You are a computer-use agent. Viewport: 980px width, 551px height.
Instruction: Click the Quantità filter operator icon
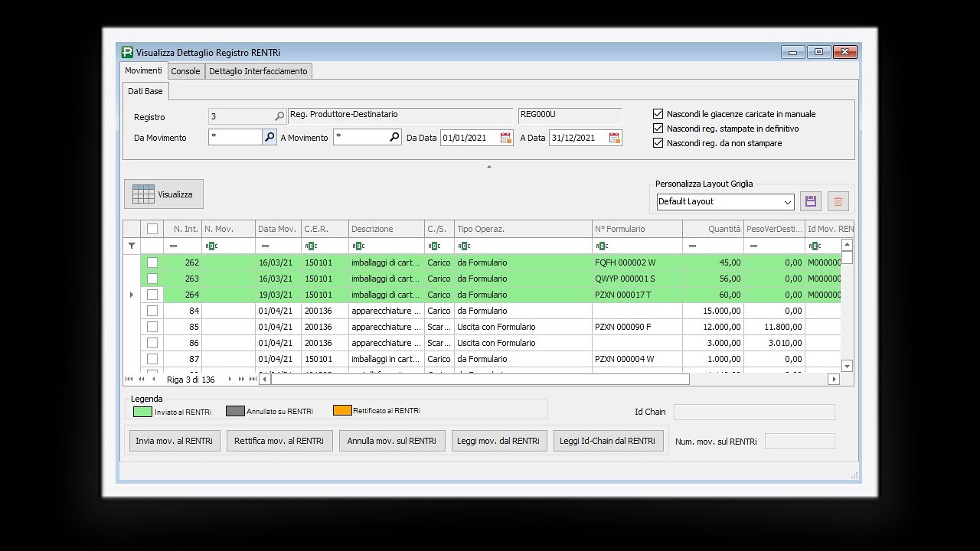point(692,246)
